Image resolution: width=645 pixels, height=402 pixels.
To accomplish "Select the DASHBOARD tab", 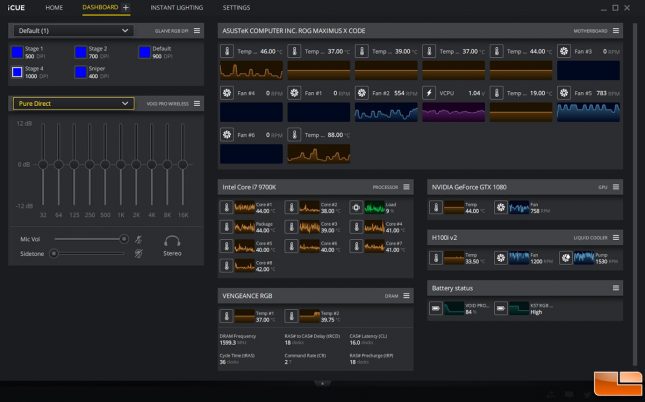I will pyautogui.click(x=100, y=7).
